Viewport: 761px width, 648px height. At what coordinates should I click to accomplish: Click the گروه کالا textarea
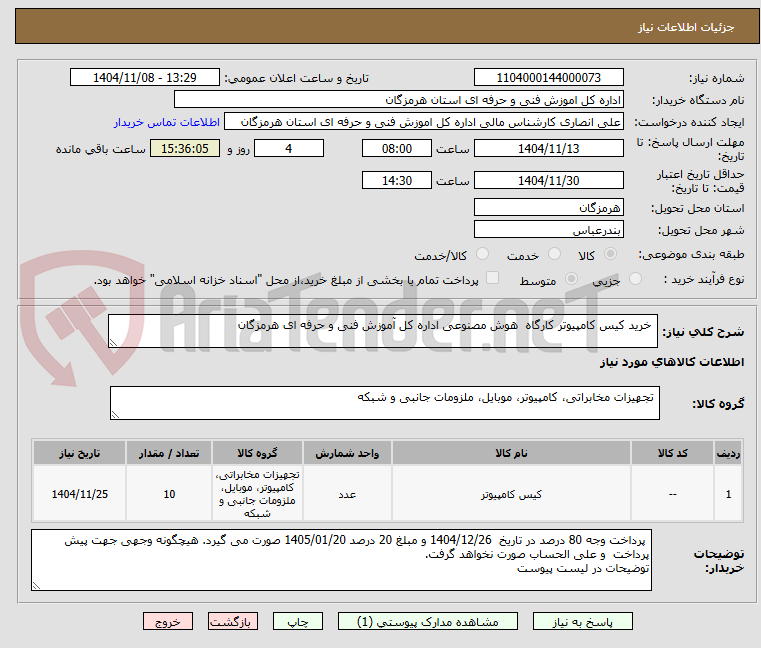[x=384, y=403]
